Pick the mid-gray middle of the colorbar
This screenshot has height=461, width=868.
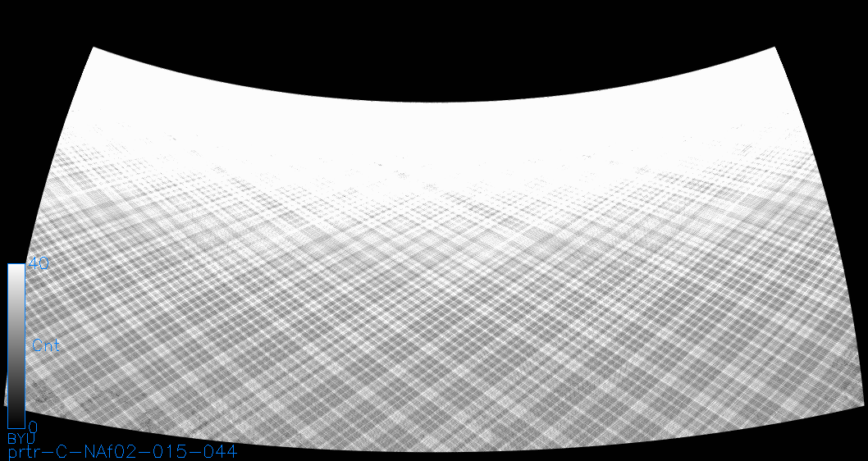pyautogui.click(x=16, y=346)
